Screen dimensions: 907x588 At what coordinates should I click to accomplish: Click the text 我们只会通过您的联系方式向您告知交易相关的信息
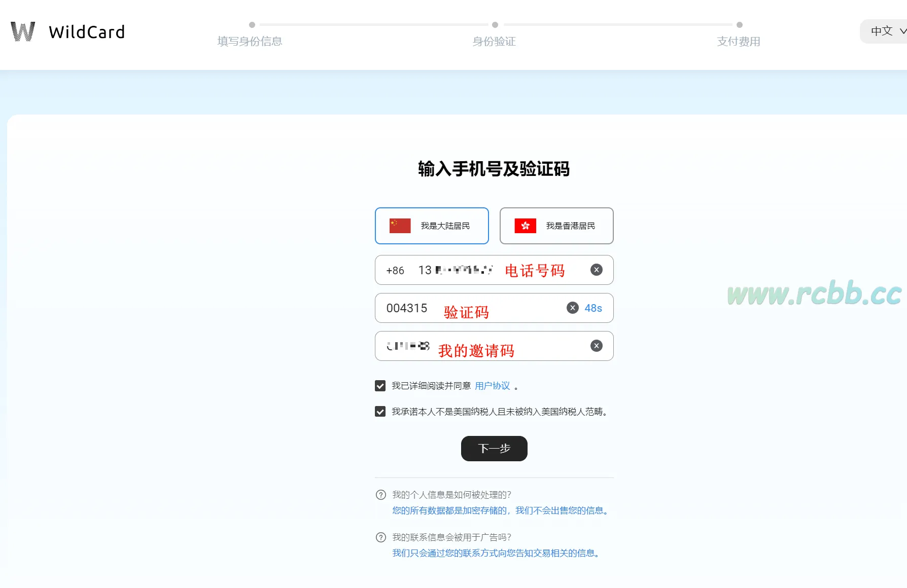coord(497,553)
